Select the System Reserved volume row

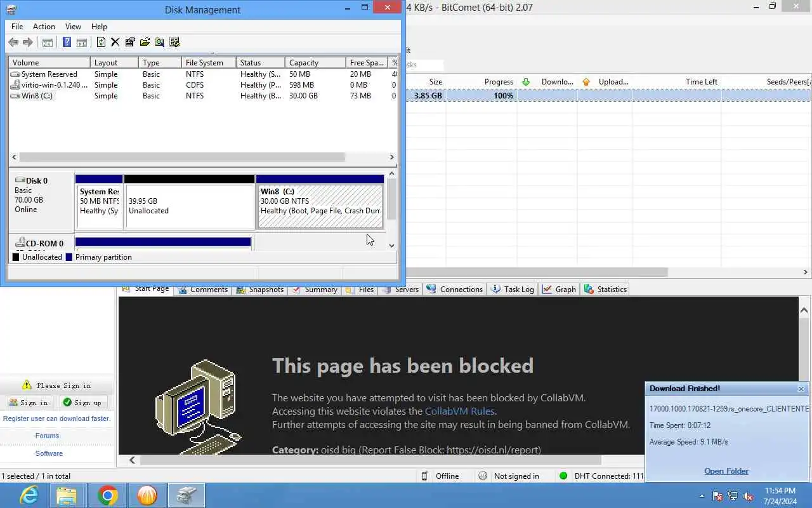203,74
